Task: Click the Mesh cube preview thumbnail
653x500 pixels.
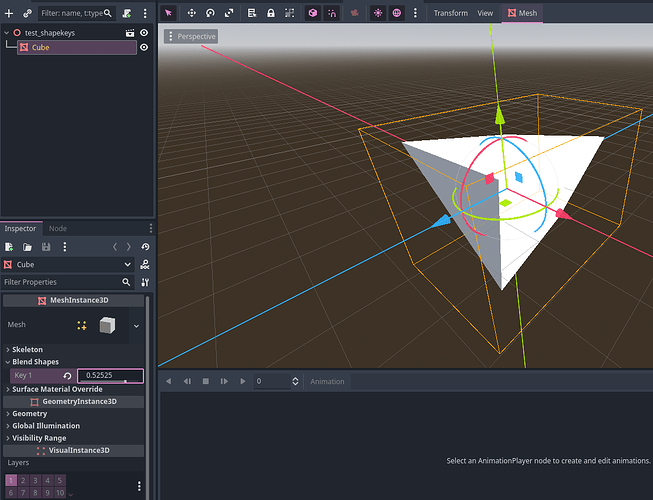Action: click(107, 326)
